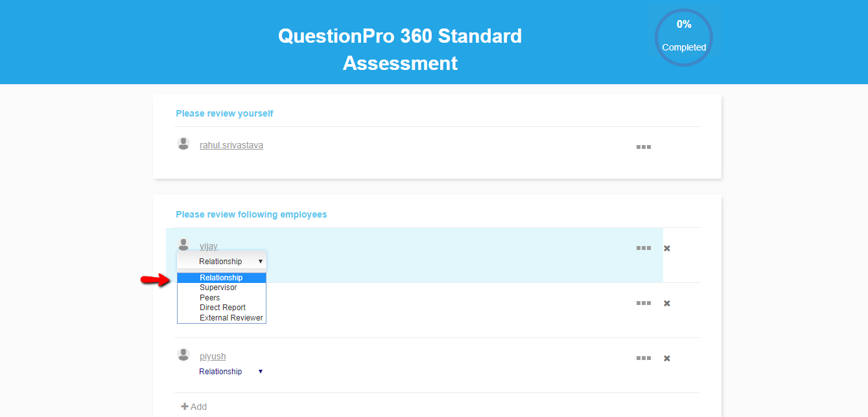Open the three-dot menu for rahul.srivastava
Screen dimensions: 868x417
[643, 147]
